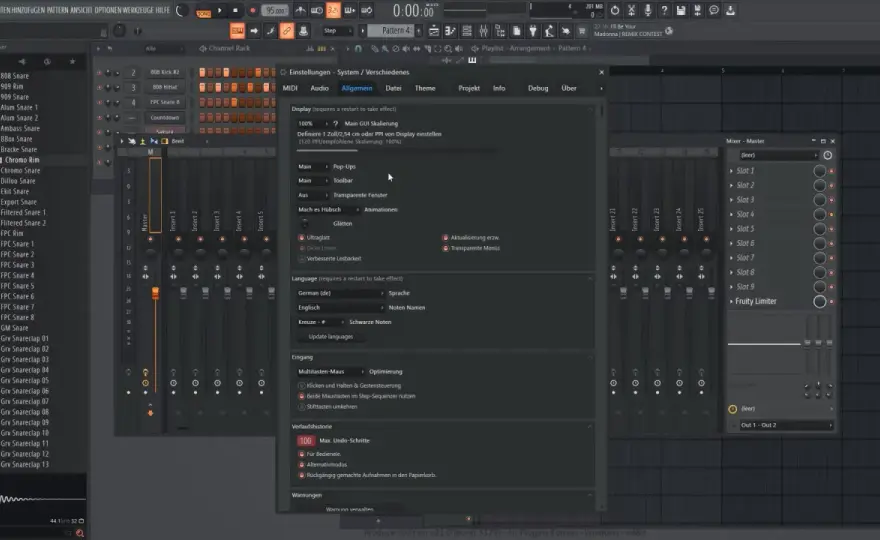Image resolution: width=880 pixels, height=540 pixels.
Task: Toggle Beide Maustasten im Step-Sequenzer nutzen
Action: tap(302, 396)
